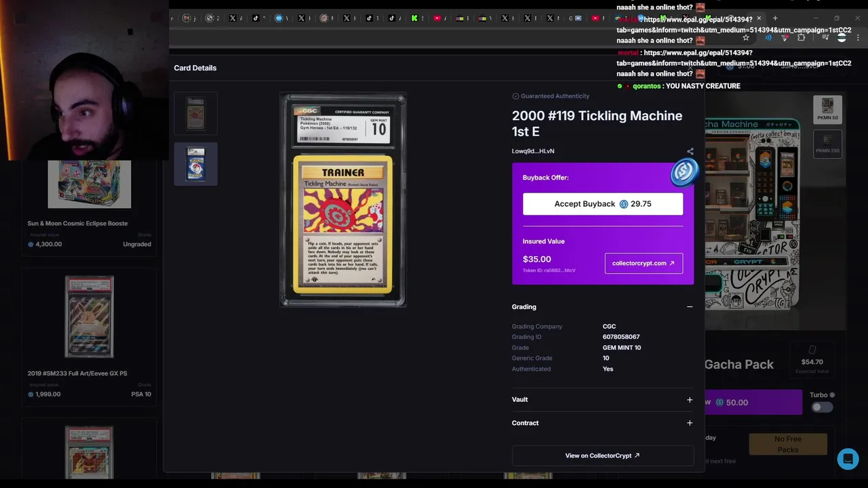Close the active browser tab
The height and width of the screenshot is (488, 868).
click(x=759, y=18)
